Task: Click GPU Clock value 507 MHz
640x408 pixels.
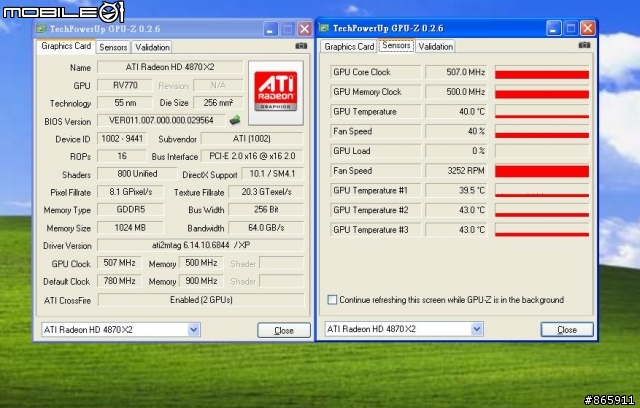Action: 119,262
